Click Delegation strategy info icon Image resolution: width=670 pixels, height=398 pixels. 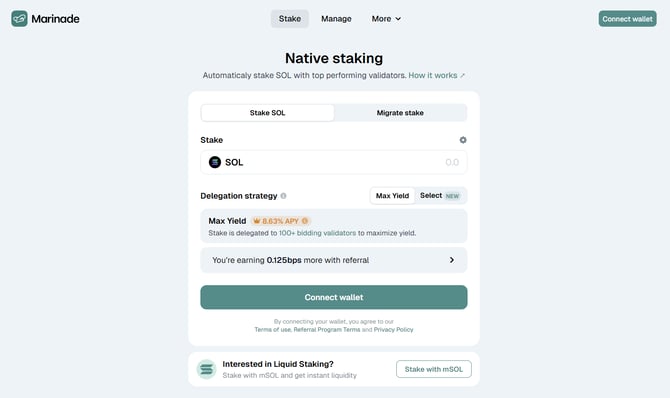pos(283,196)
